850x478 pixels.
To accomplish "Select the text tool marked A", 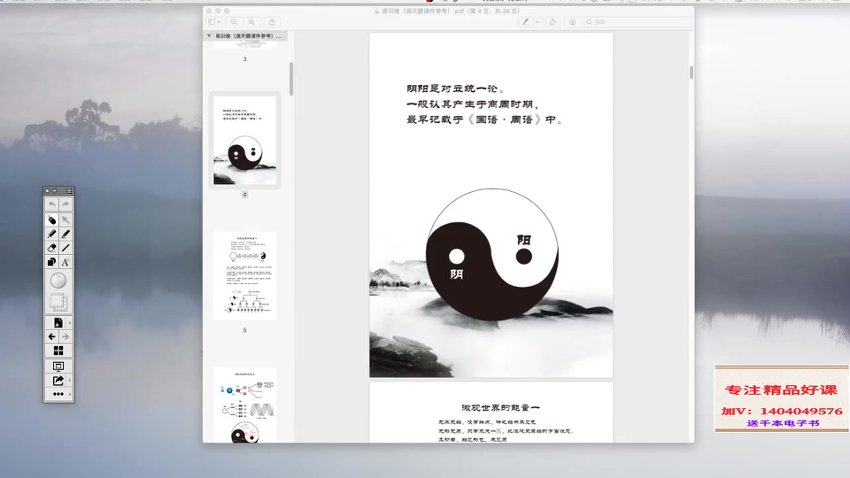I will [66, 262].
